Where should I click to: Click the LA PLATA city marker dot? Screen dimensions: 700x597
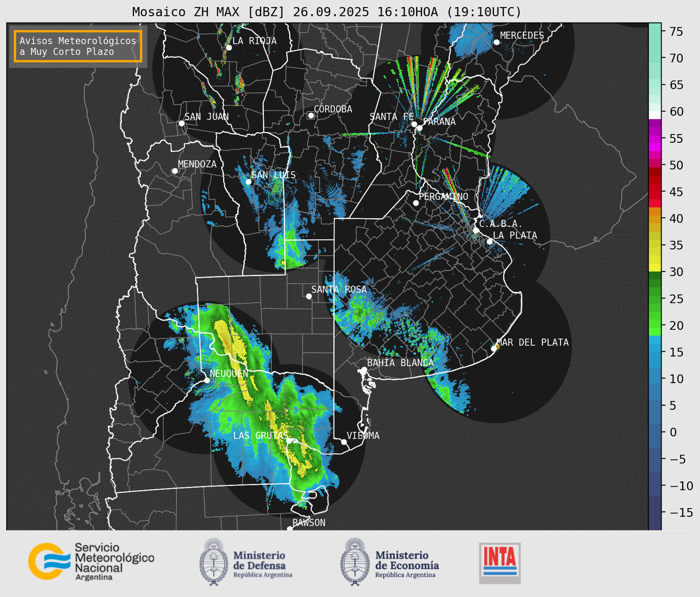(490, 242)
